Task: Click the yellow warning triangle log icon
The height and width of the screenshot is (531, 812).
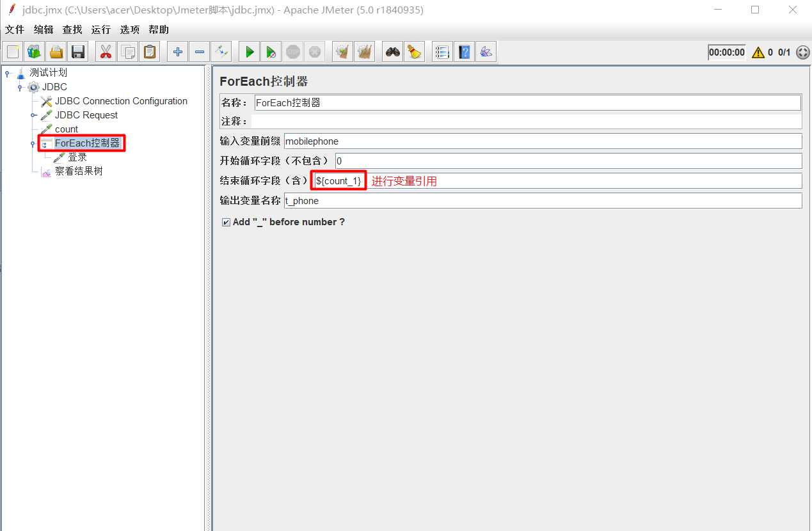Action: (x=758, y=52)
